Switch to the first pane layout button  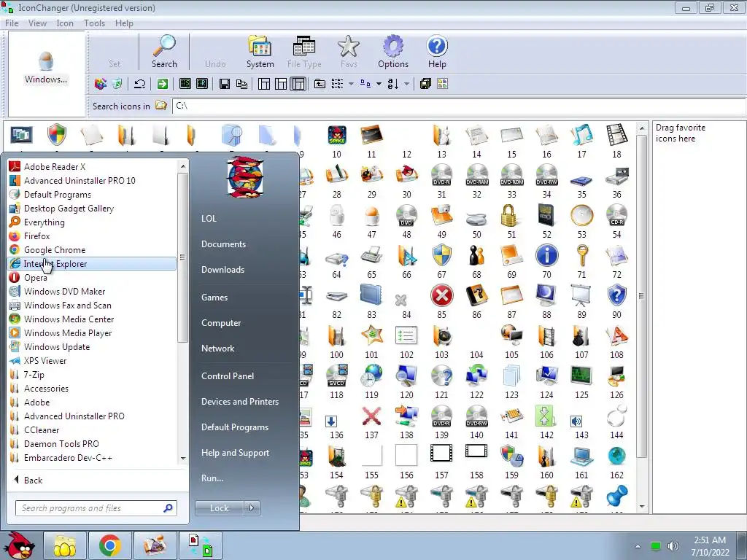click(264, 84)
